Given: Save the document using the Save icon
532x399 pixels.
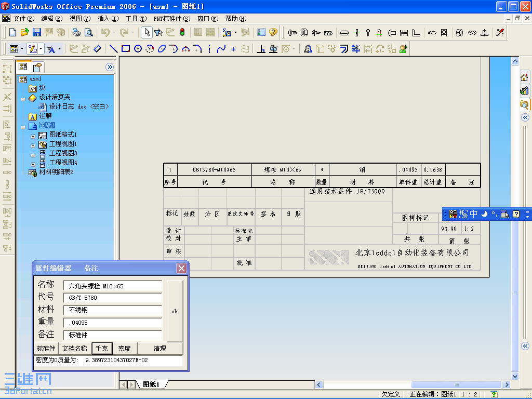Looking at the screenshot, I should (x=36, y=32).
